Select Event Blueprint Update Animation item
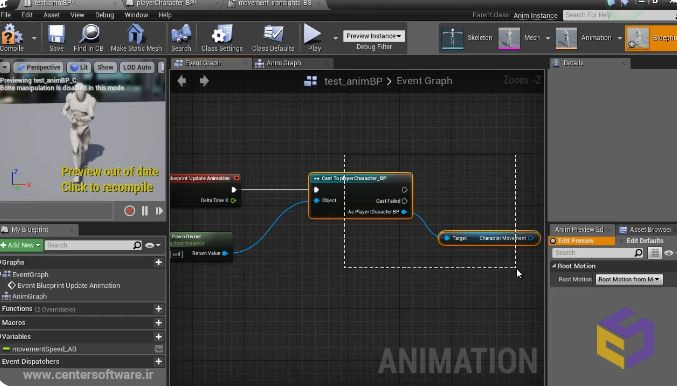This screenshot has height=386, width=677. (69, 285)
